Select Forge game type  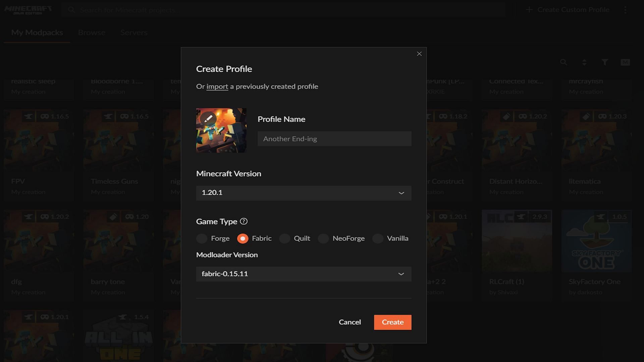pos(202,238)
